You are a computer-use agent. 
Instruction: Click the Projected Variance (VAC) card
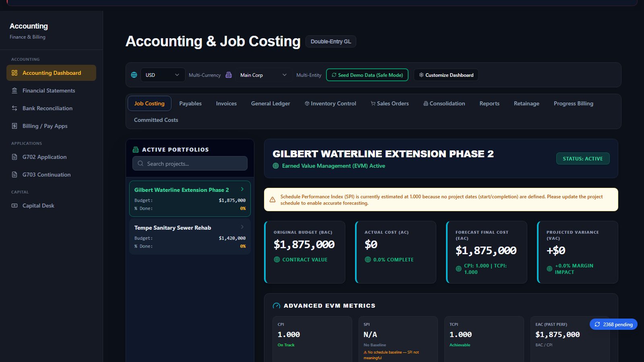pos(578,252)
